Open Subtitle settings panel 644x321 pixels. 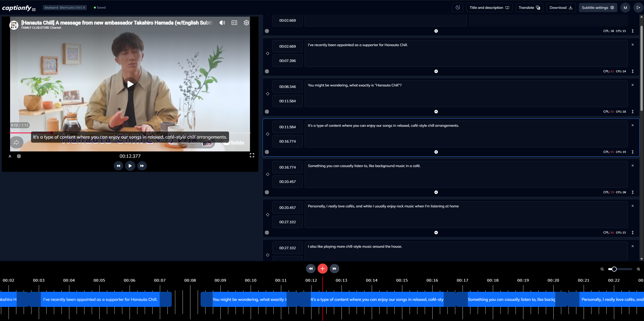[598, 8]
